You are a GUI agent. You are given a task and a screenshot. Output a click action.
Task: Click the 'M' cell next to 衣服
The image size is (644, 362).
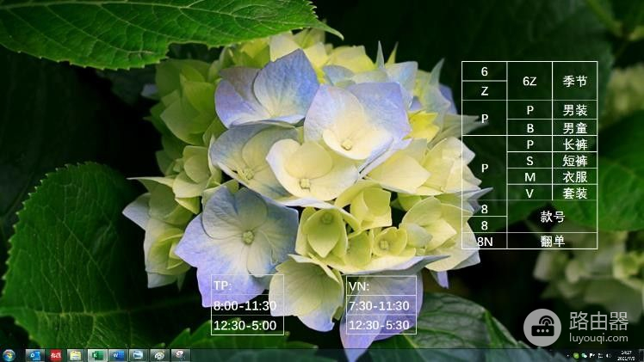click(529, 176)
